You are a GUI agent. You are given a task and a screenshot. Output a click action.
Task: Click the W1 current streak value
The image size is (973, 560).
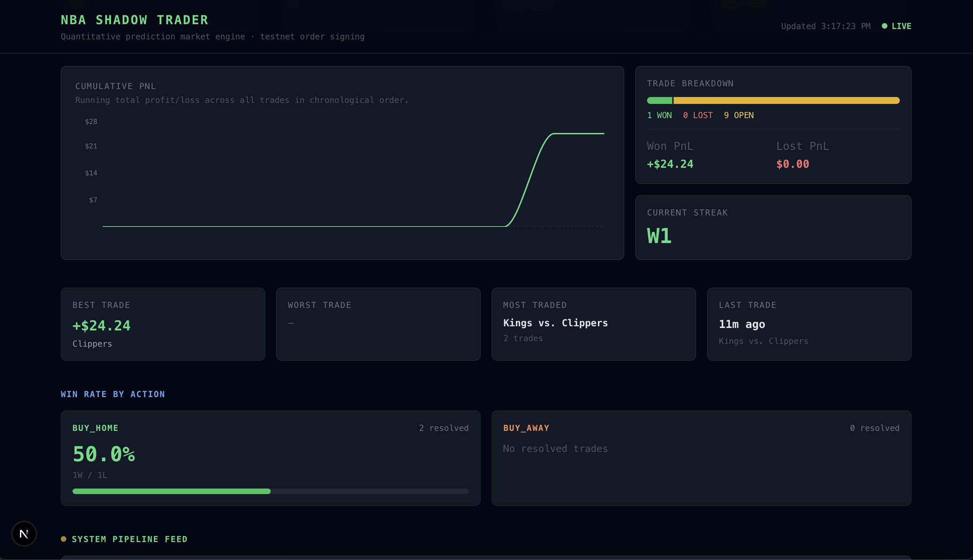pos(659,236)
